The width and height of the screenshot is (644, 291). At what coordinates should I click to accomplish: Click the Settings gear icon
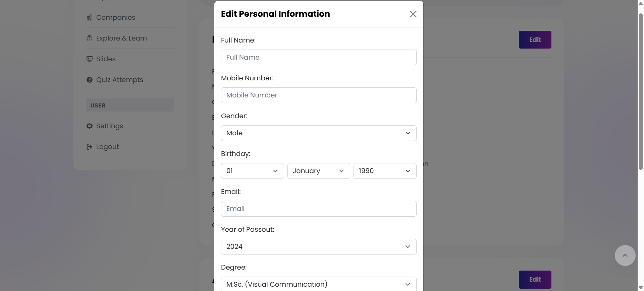[x=89, y=126]
